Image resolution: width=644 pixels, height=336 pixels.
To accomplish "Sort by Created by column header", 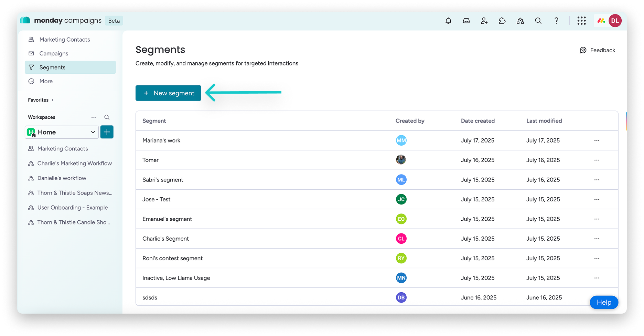I will coord(410,121).
